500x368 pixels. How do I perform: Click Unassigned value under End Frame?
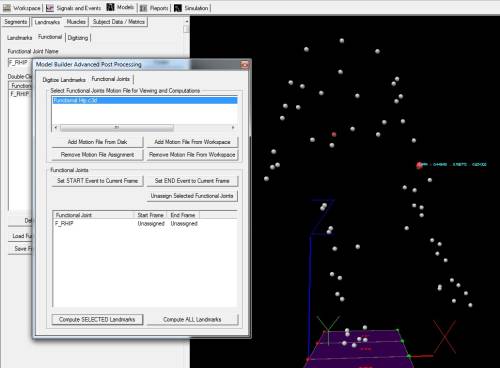point(184,224)
